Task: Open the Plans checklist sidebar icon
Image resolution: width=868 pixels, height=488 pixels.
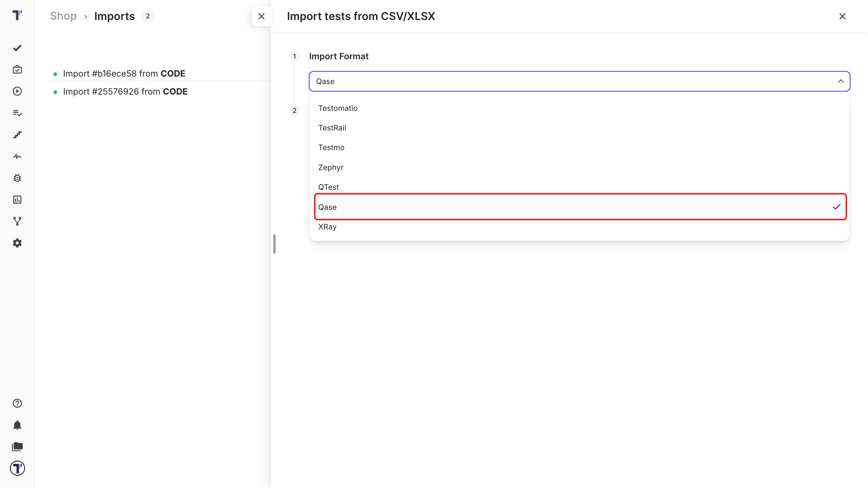Action: click(x=17, y=113)
